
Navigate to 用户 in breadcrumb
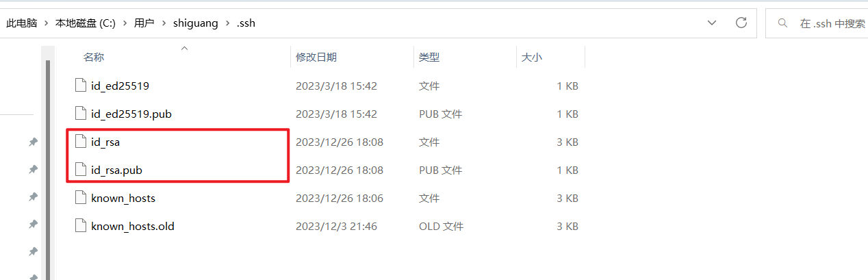144,23
